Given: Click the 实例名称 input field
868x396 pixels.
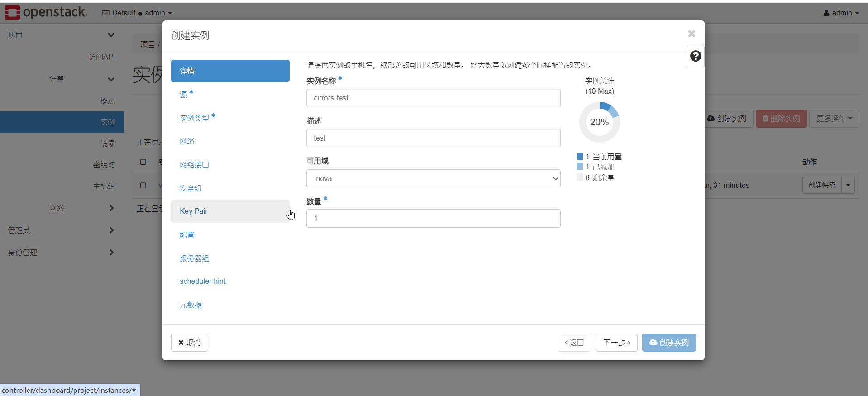Looking at the screenshot, I should click(433, 98).
